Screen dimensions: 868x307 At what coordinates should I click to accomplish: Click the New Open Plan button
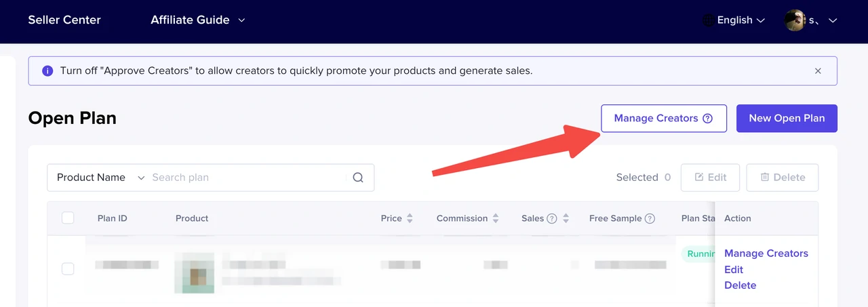(x=787, y=118)
